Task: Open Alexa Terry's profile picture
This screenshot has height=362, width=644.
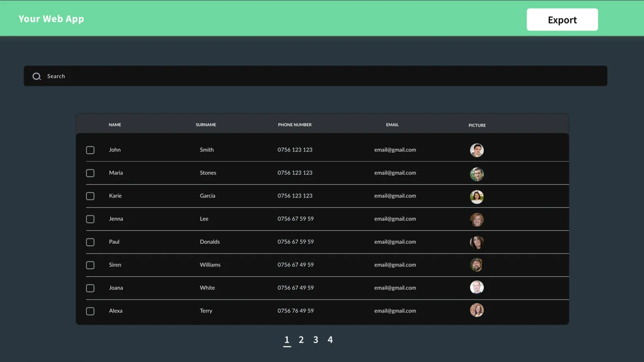Action: pyautogui.click(x=477, y=310)
